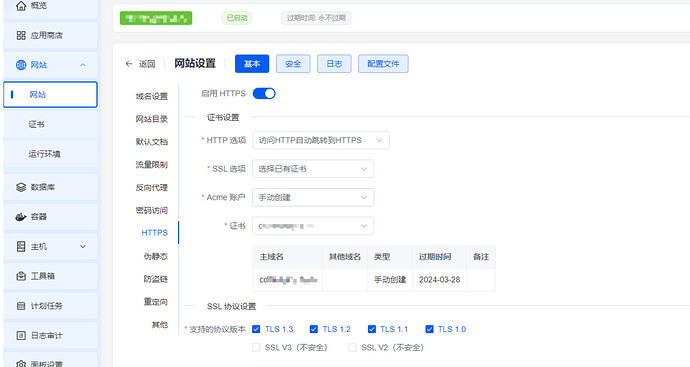Screen dimensions: 690x367
Task: Expand the 主机 sidebar group chevron
Action: [x=82, y=246]
